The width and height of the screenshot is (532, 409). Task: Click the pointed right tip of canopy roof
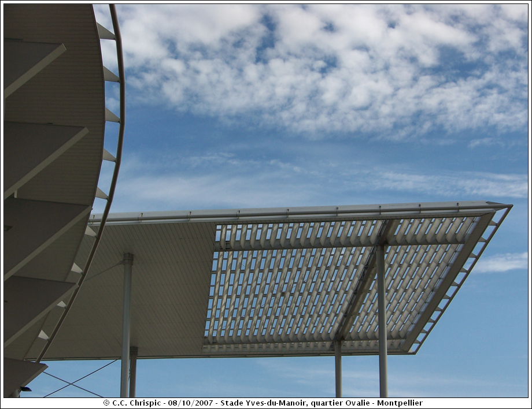(507, 206)
